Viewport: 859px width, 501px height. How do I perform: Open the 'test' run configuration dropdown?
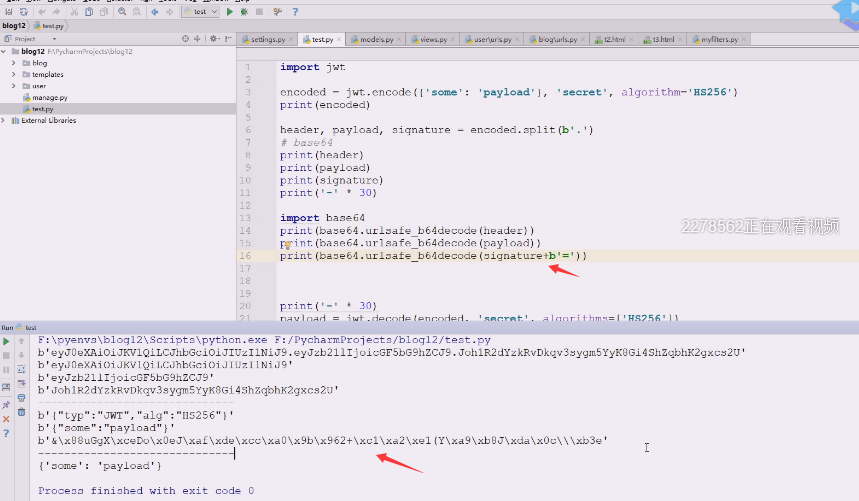click(201, 11)
